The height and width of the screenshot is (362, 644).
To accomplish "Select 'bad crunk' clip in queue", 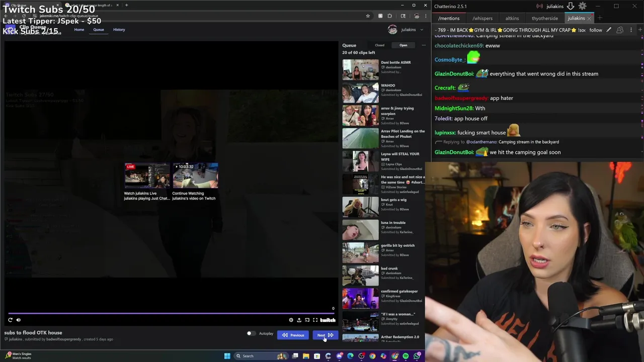I will coord(383,276).
